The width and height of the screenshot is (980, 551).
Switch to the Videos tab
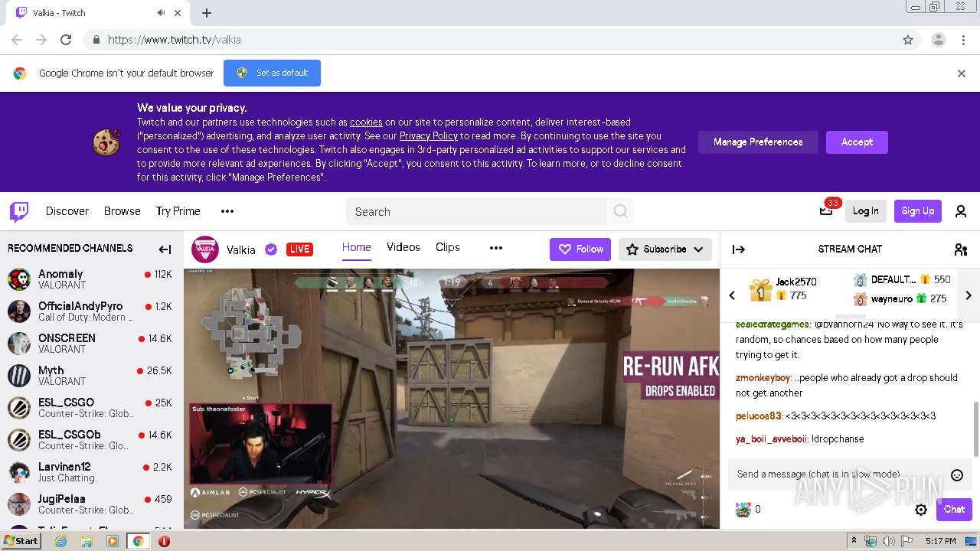(403, 247)
